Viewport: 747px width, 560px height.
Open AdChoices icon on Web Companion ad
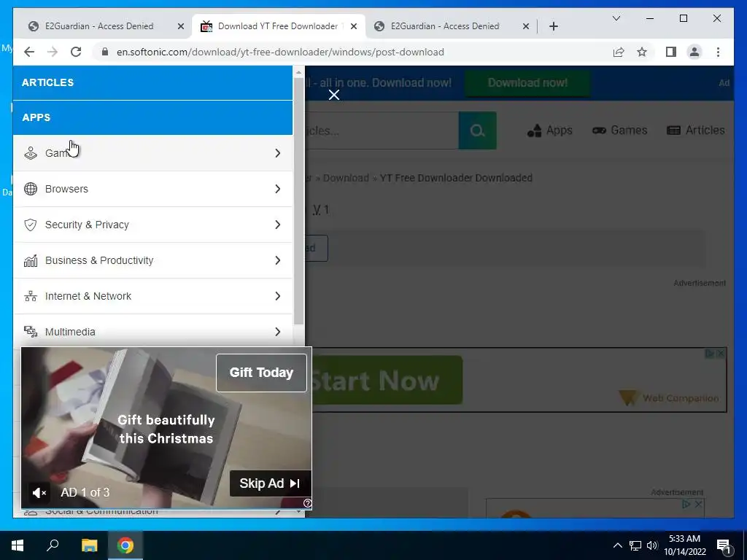coord(709,354)
